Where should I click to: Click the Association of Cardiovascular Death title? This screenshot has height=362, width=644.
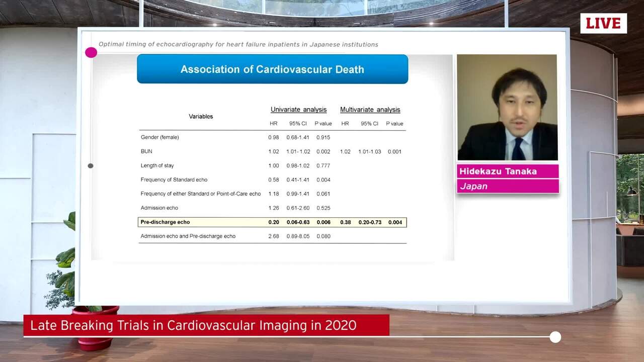[272, 69]
